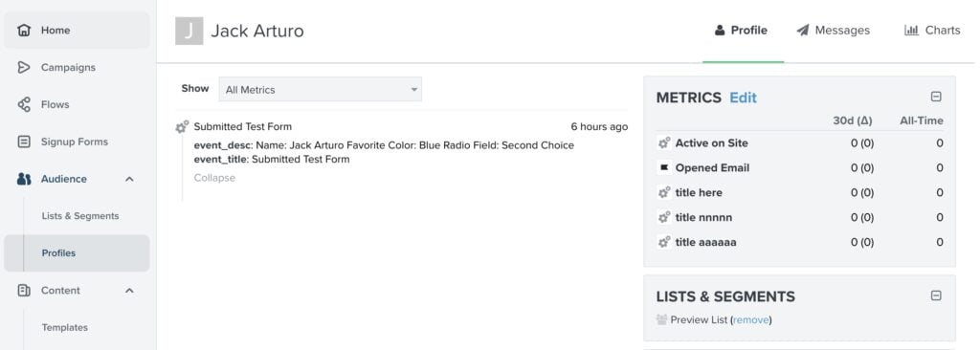The image size is (980, 350).
Task: Open the All Metrics dropdown
Action: [x=320, y=89]
